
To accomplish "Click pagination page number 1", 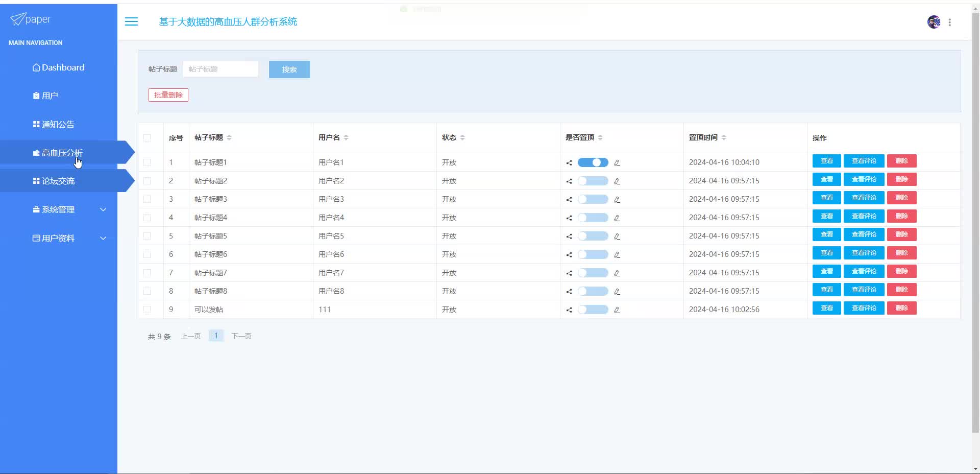I will [216, 336].
